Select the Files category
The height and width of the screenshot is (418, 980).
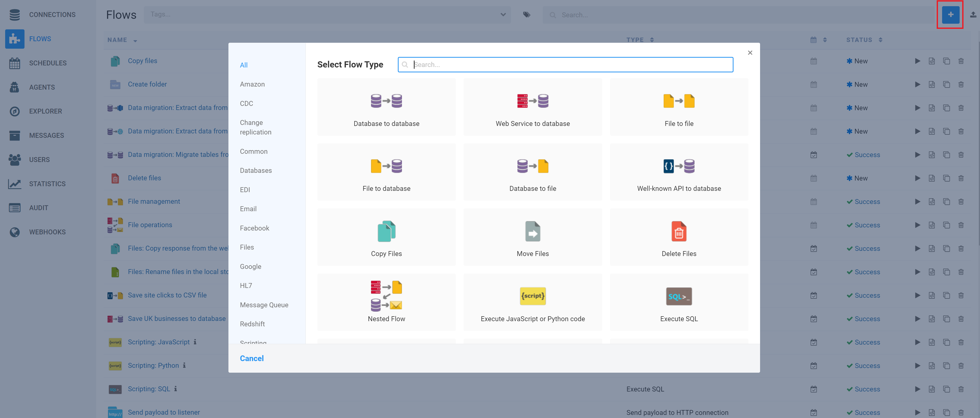[246, 248]
